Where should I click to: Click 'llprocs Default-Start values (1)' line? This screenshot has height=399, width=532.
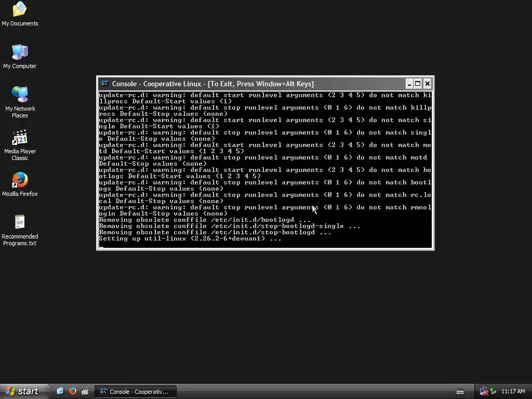click(165, 101)
